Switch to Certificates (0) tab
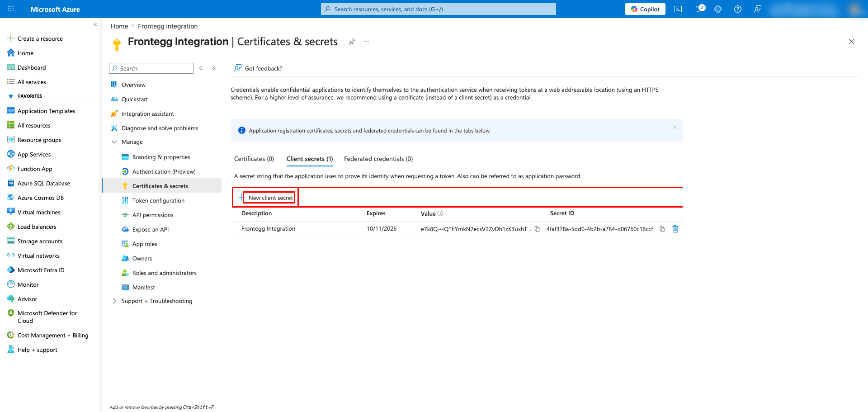The height and width of the screenshot is (412, 868). tap(254, 159)
